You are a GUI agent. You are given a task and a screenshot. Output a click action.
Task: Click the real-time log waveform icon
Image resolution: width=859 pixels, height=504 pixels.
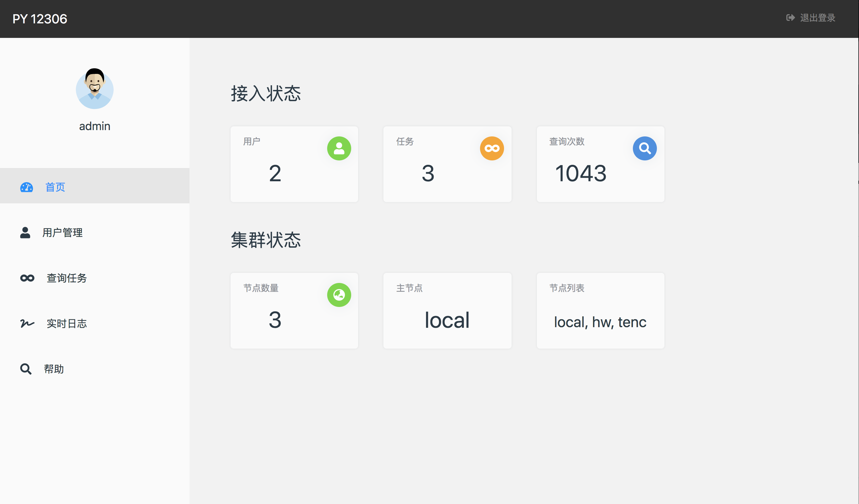26,323
